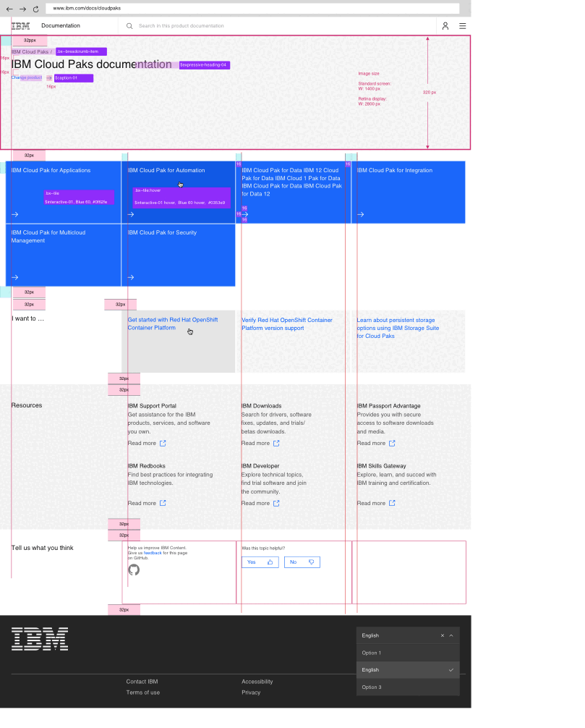Clear the language selection with X
585x728 pixels.
443,635
